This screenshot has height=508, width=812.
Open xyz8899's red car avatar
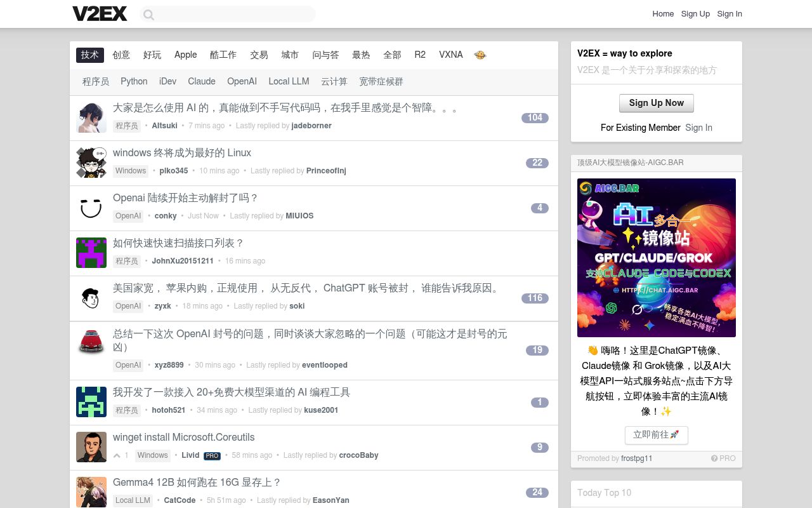(91, 343)
